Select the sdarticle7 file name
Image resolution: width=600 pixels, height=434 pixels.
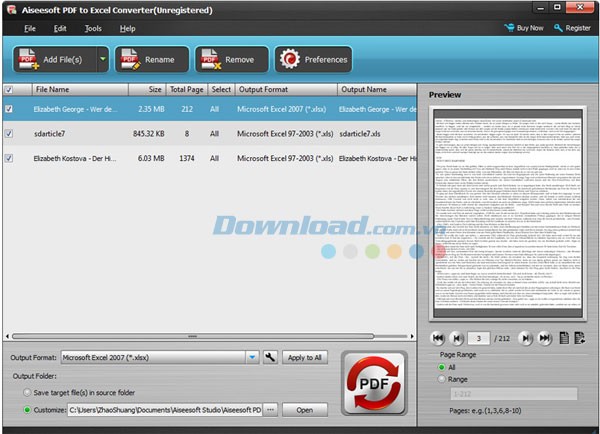coord(49,134)
